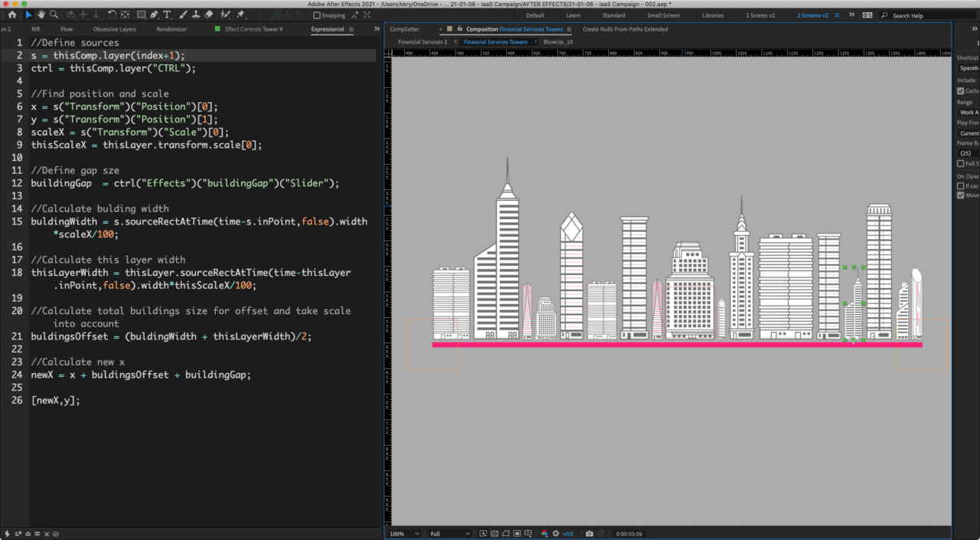Expand hidden panels chevron beside Expressionist
The width and height of the screenshot is (980, 540).
tap(377, 29)
